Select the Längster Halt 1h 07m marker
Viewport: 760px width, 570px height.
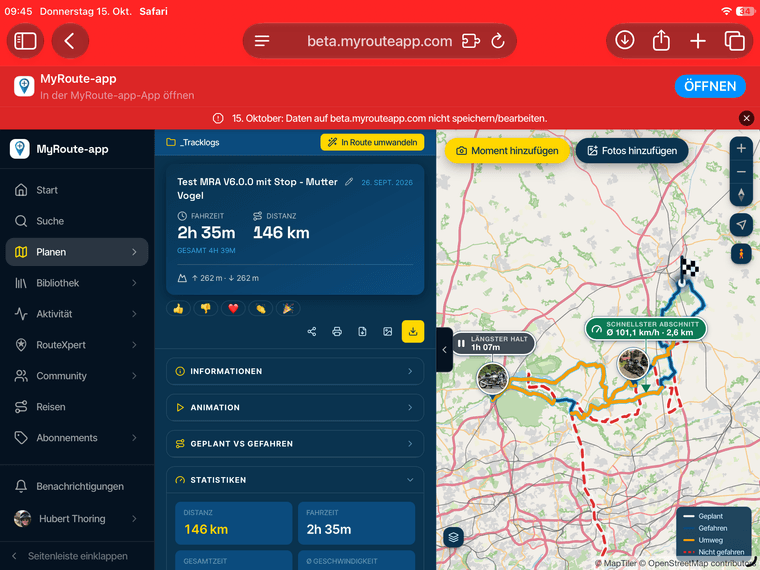(493, 343)
